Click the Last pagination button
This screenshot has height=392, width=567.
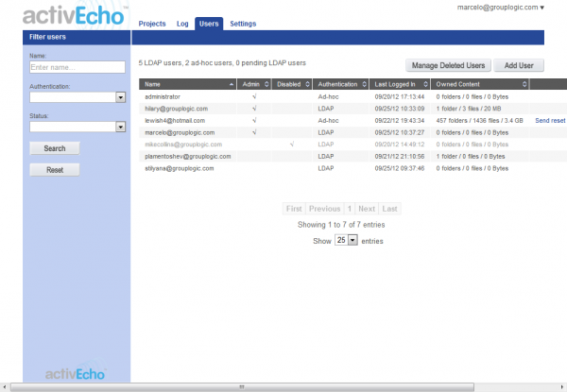[389, 209]
